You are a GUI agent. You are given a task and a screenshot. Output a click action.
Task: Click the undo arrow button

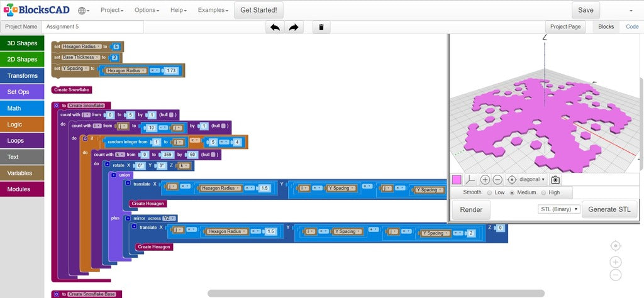tap(275, 27)
